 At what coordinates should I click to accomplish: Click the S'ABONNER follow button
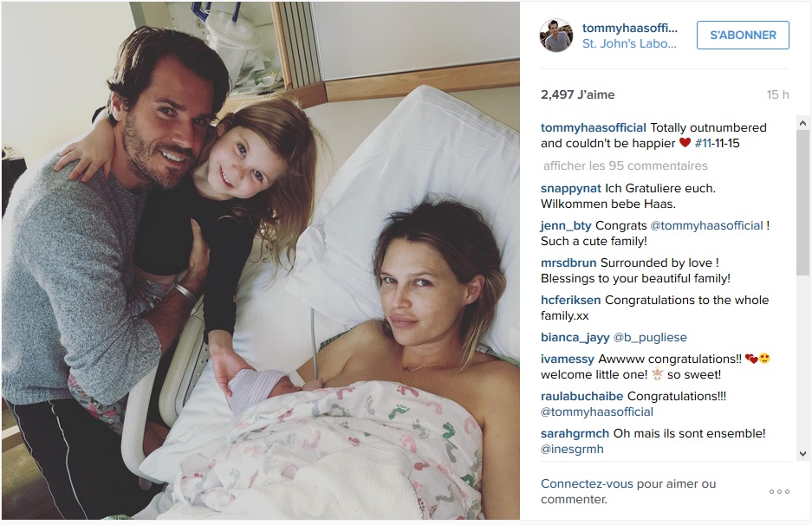743,36
